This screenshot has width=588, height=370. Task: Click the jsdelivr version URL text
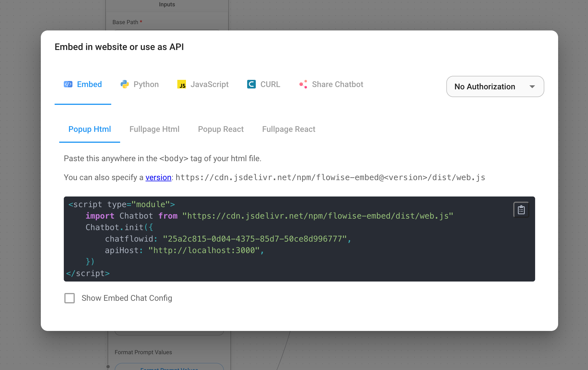330,178
